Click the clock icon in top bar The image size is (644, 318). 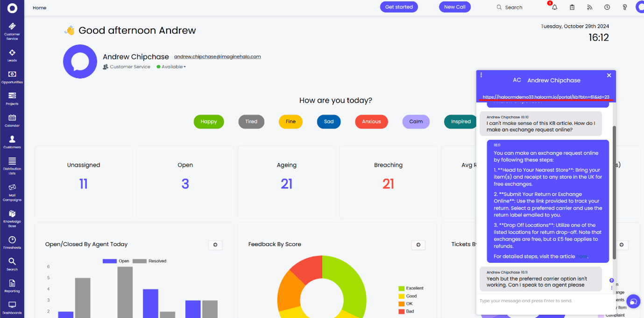[x=607, y=7]
